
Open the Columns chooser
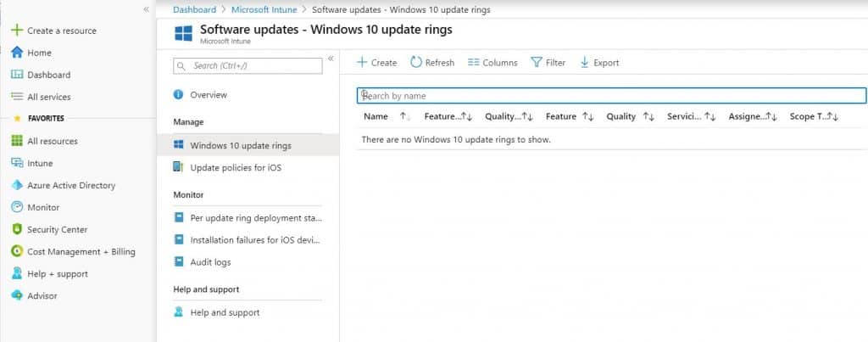(492, 63)
